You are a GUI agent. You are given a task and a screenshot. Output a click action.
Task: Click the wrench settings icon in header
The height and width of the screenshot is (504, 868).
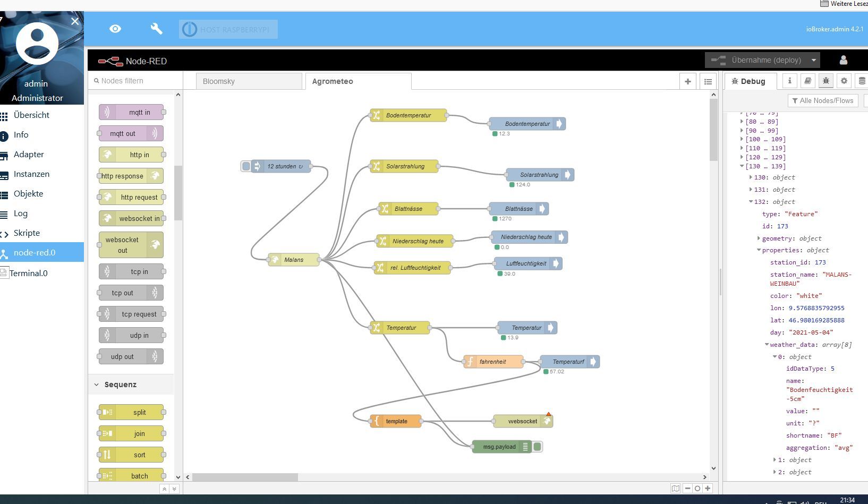point(156,29)
